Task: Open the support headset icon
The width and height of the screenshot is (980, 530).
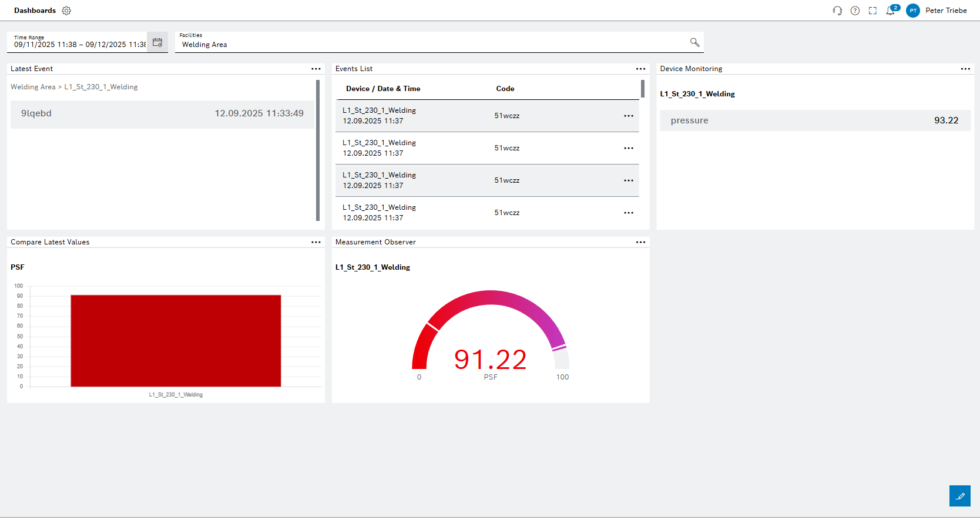Action: click(837, 10)
